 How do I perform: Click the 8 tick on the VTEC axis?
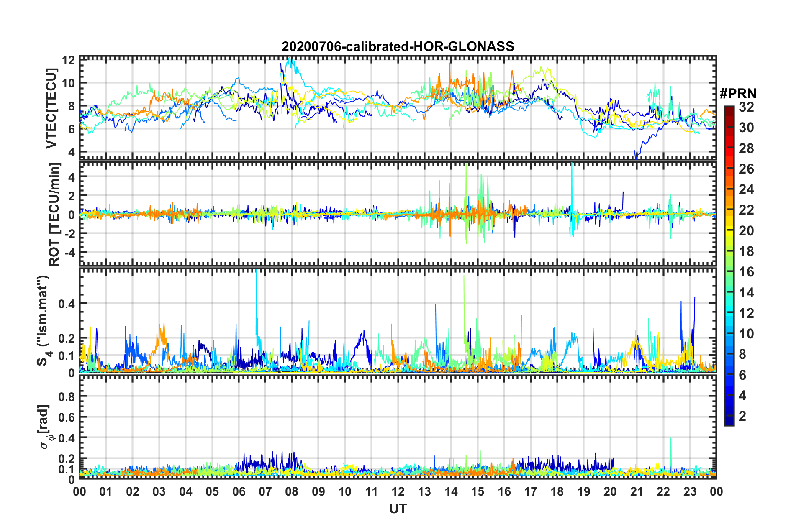point(72,106)
